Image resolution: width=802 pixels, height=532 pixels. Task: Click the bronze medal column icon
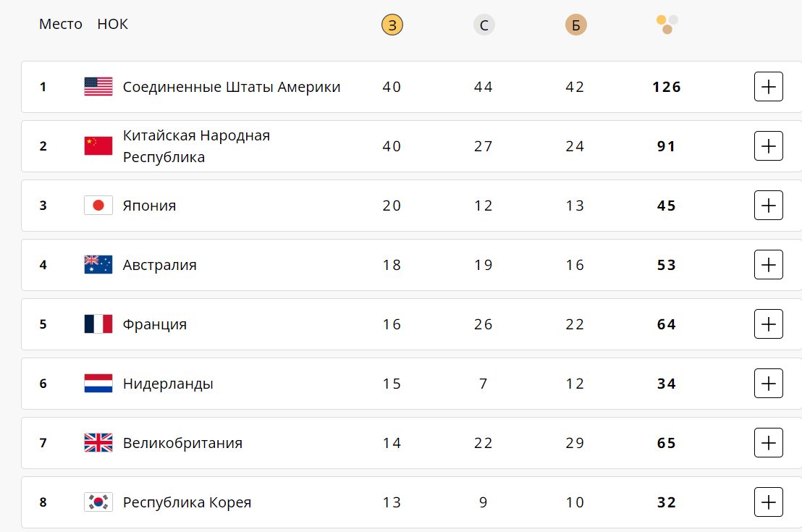tap(575, 25)
